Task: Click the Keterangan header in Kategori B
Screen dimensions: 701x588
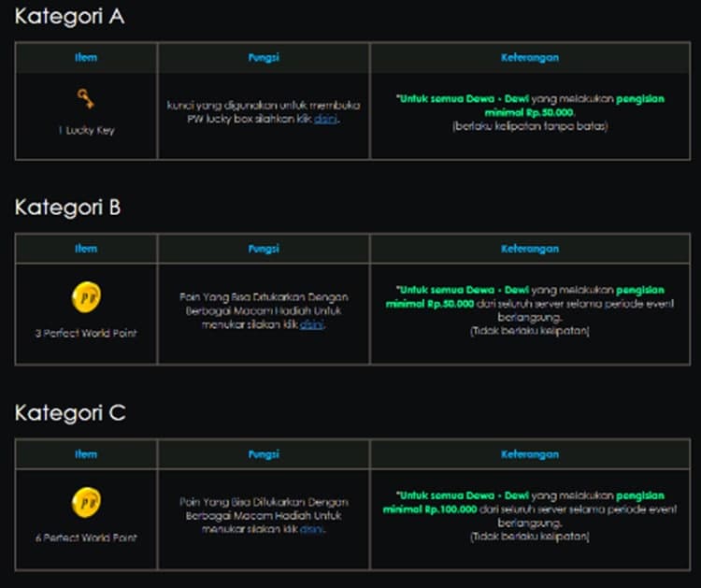Action: (530, 249)
